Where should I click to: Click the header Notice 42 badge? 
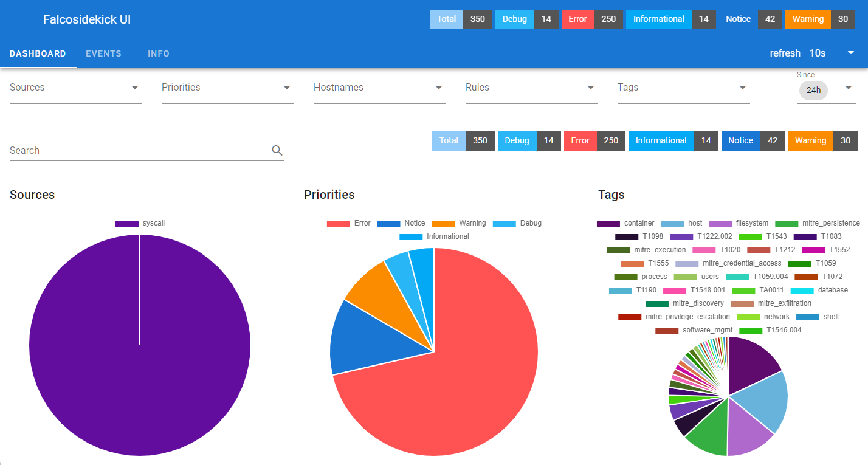[x=750, y=19]
